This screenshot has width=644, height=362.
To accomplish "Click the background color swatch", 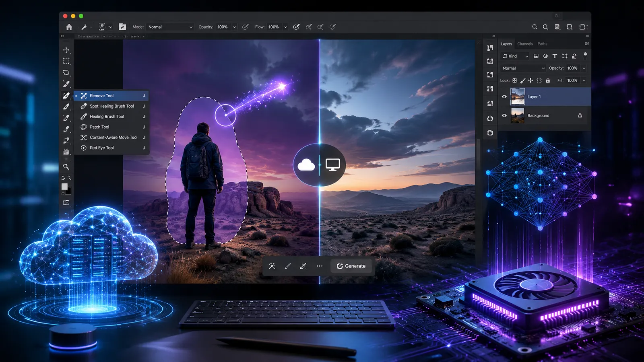I will (69, 191).
